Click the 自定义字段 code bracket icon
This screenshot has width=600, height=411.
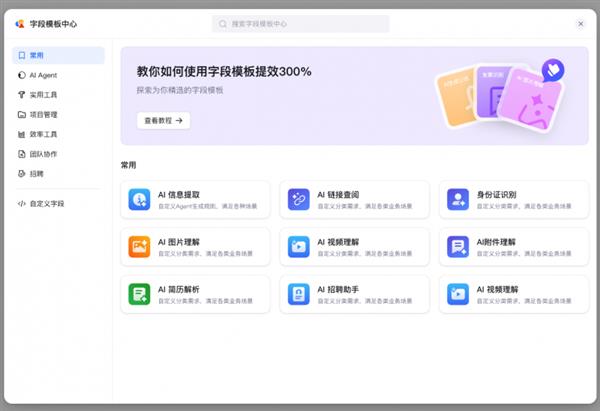[x=21, y=204]
